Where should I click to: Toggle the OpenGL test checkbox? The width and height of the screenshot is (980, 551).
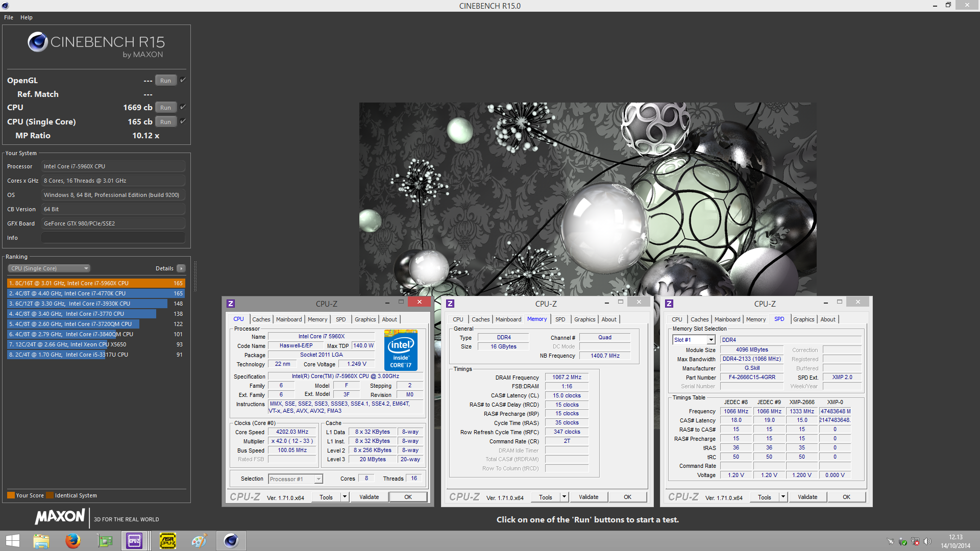click(183, 80)
